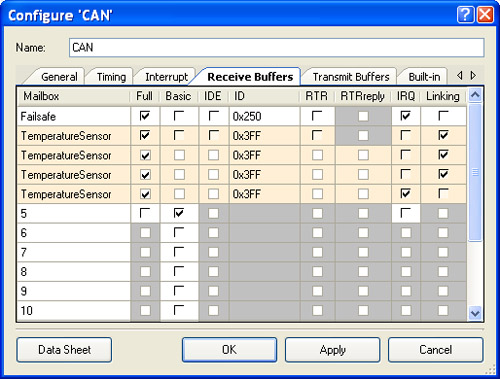Click the Basic column header
The height and width of the screenshot is (379, 500).
(179, 96)
